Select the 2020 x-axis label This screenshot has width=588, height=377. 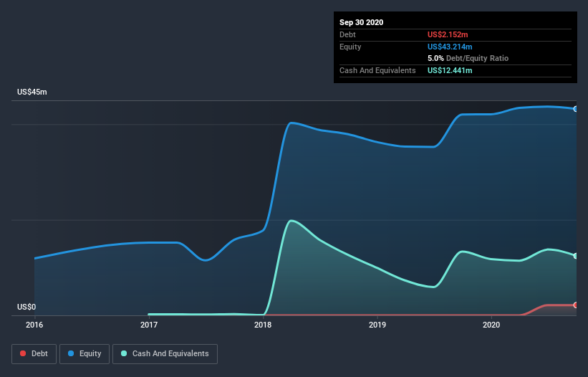[491, 325]
